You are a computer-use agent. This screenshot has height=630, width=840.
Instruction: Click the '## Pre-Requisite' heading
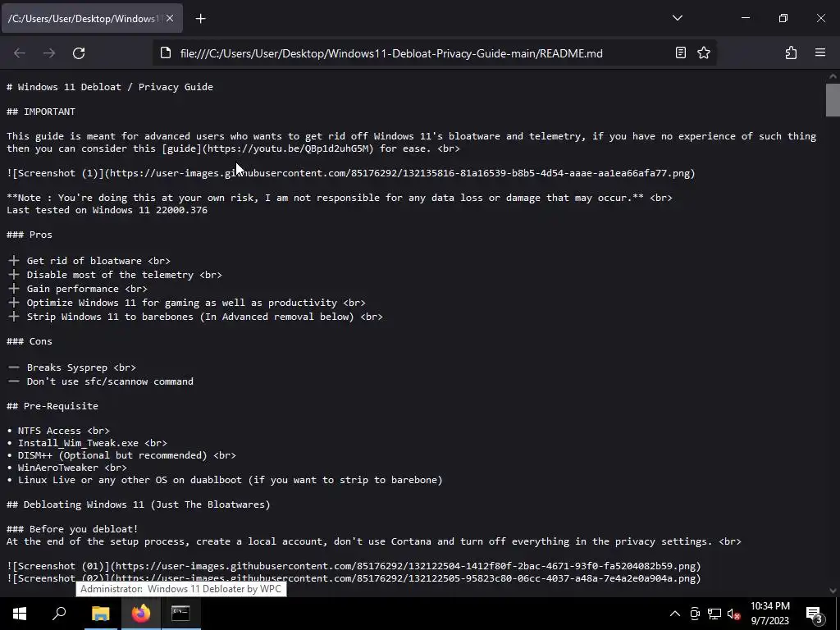click(52, 406)
